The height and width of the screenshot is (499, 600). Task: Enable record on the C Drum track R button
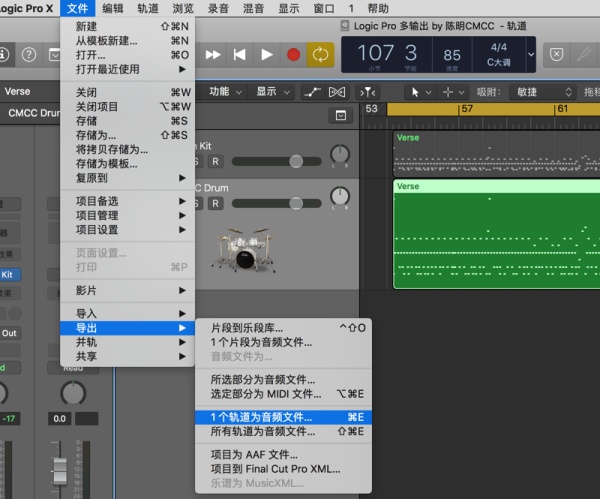tap(215, 203)
